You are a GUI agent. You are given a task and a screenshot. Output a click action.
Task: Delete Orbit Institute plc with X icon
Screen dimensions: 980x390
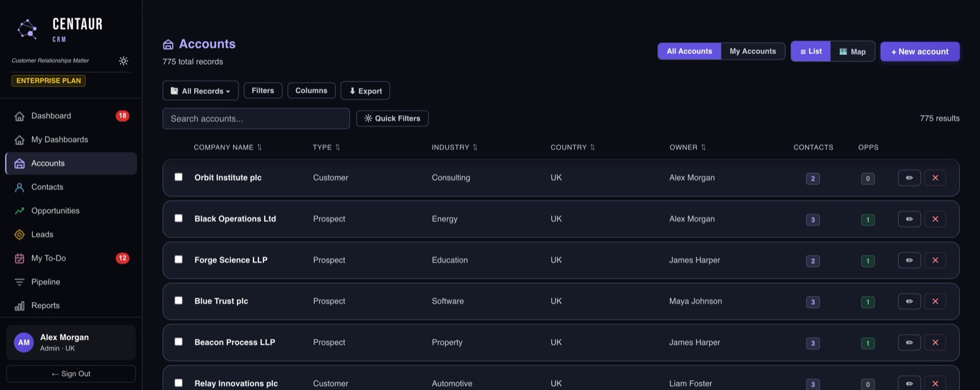coord(935,178)
